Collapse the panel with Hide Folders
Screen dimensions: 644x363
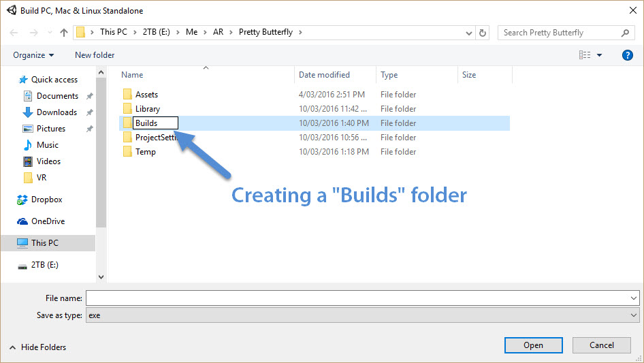point(38,347)
